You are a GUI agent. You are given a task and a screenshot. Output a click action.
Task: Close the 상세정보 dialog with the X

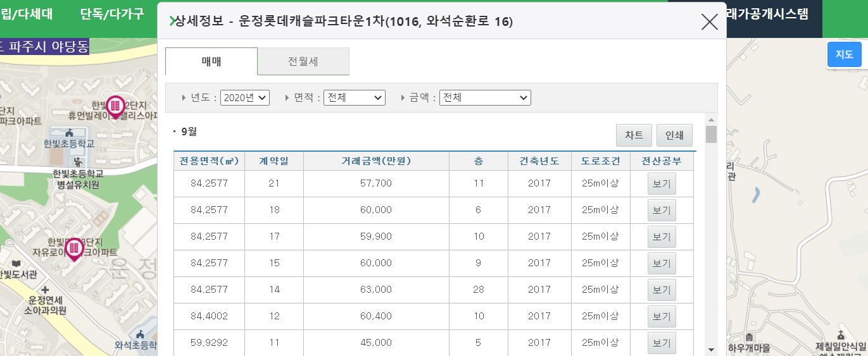pyautogui.click(x=710, y=22)
